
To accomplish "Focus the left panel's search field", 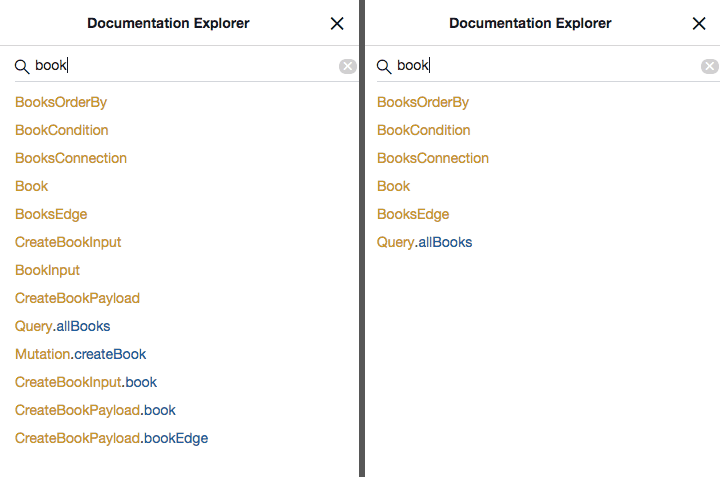I will tap(180, 66).
